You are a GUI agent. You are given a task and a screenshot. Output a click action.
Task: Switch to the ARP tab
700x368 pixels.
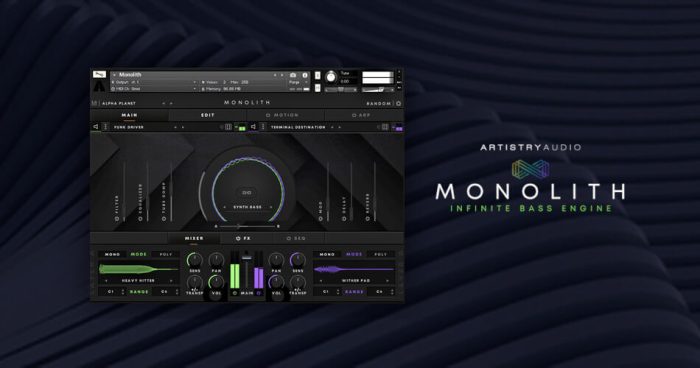tap(363, 115)
